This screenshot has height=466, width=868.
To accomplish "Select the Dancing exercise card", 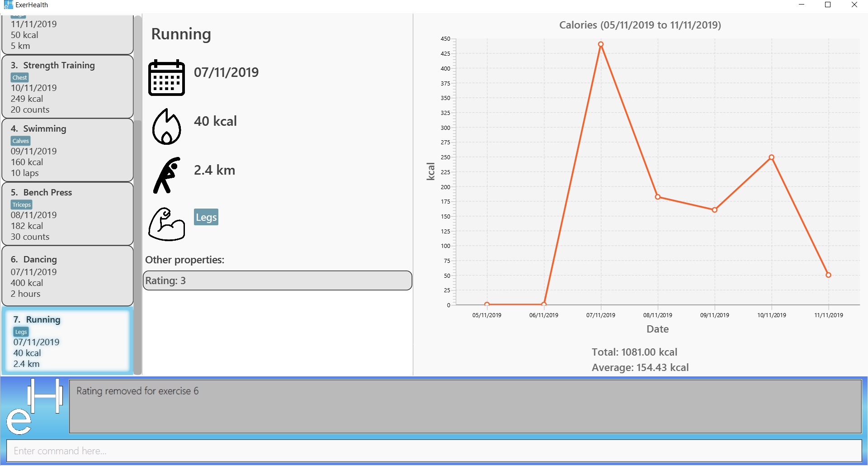I will point(68,276).
